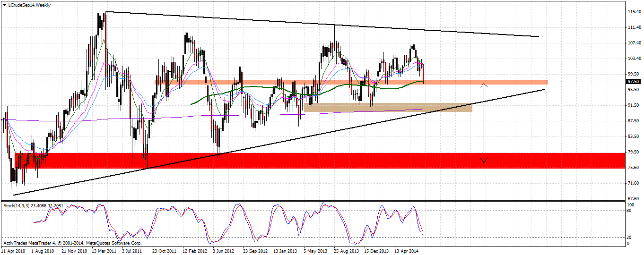Click the chart title LCrudeSep14,Weekly
The height and width of the screenshot is (255, 644).
29,5
